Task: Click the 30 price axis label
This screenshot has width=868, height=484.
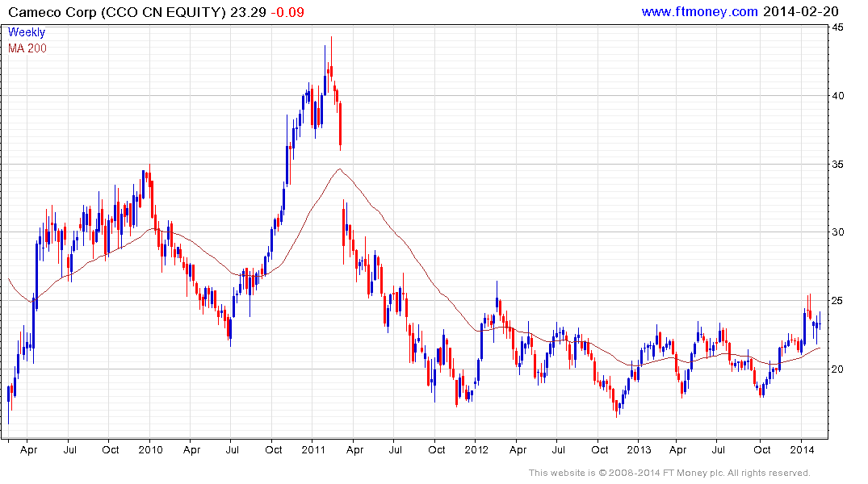Action: (x=838, y=232)
